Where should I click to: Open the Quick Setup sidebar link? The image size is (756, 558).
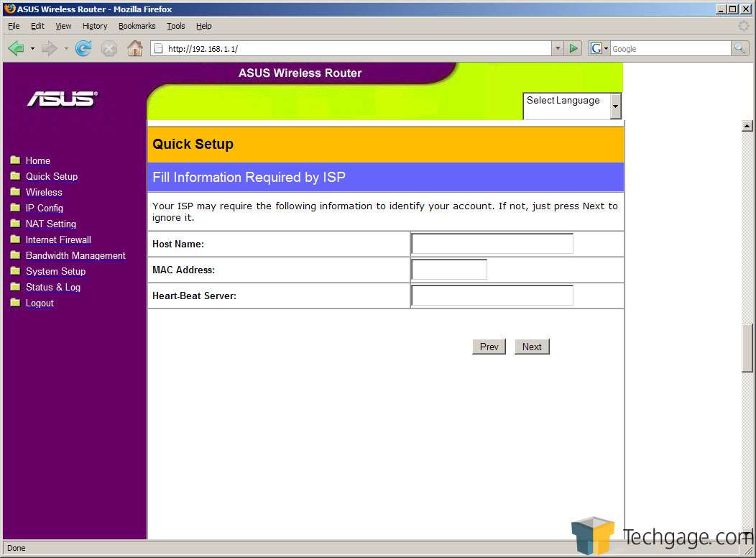(52, 176)
